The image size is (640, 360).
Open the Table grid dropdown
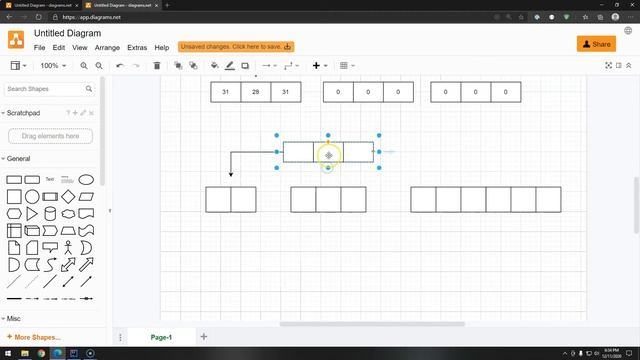coord(347,66)
